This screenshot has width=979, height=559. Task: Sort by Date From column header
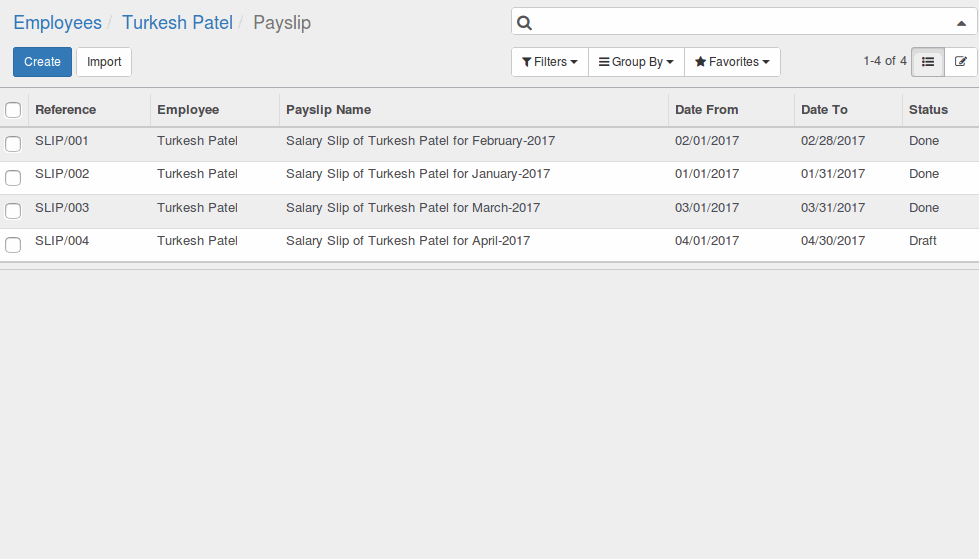pos(707,110)
